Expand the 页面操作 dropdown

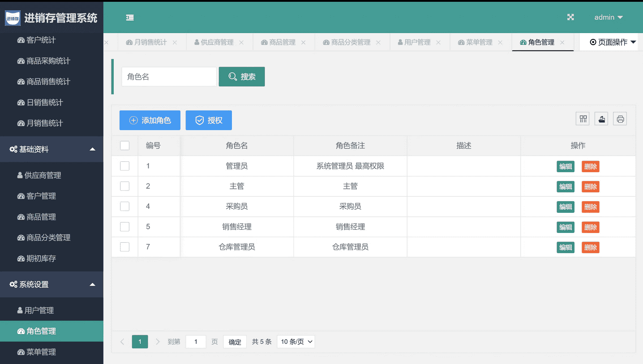coord(613,42)
